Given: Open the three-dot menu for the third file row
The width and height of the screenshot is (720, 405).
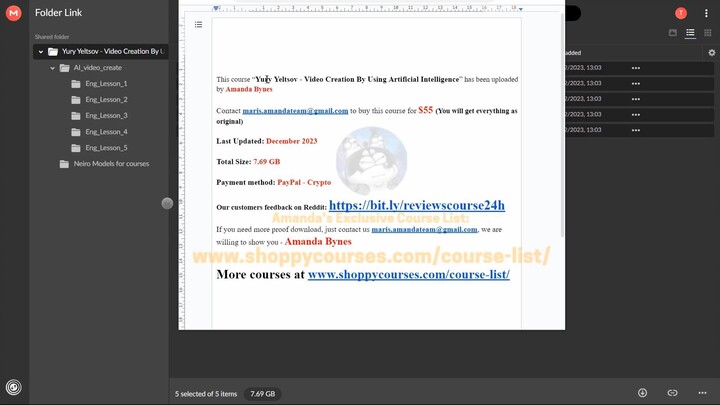Looking at the screenshot, I should [636, 99].
